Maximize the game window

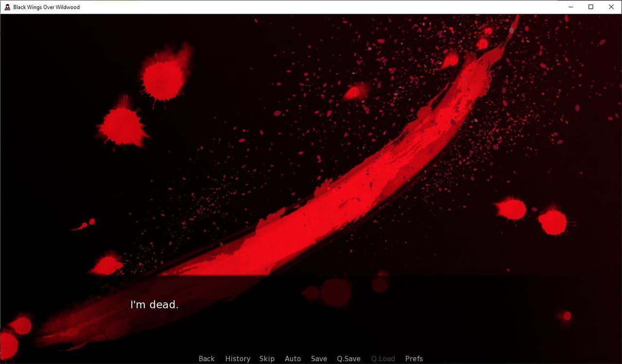[591, 7]
